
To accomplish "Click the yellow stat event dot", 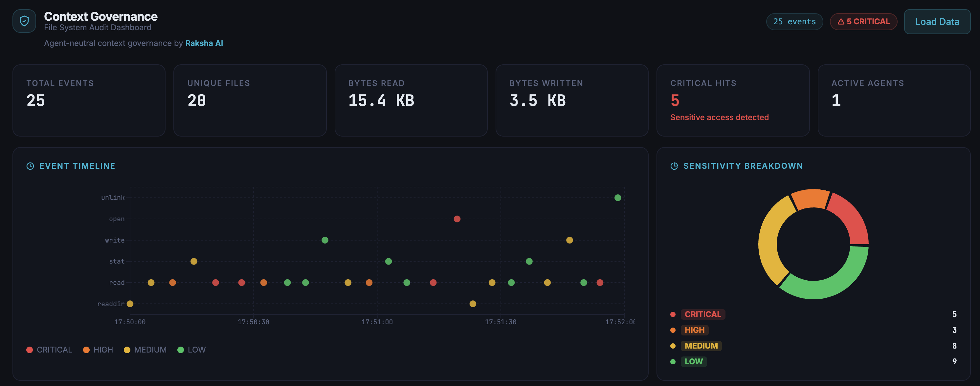I will pos(194,261).
